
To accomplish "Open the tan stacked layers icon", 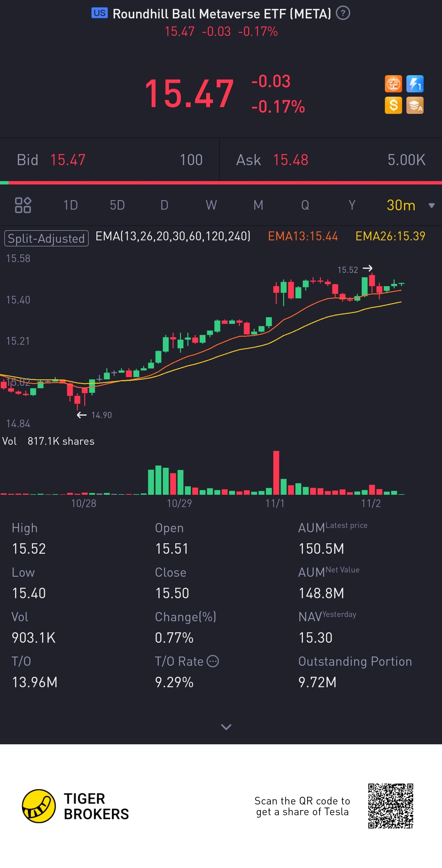I will tap(415, 105).
